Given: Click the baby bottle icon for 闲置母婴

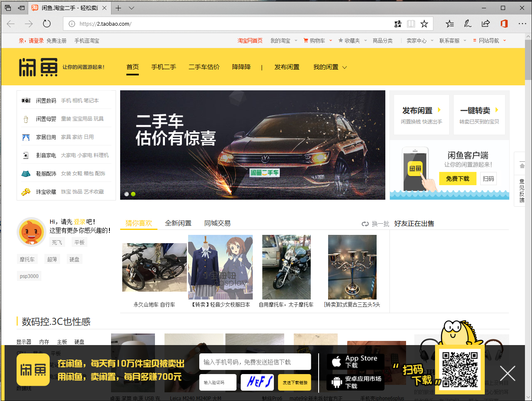Looking at the screenshot, I should (x=26, y=119).
